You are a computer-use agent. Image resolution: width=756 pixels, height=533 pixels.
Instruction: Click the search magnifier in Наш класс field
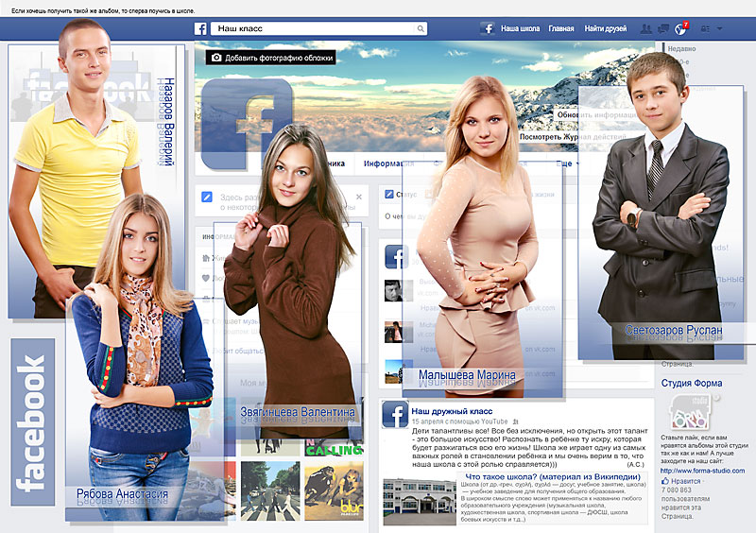click(421, 29)
